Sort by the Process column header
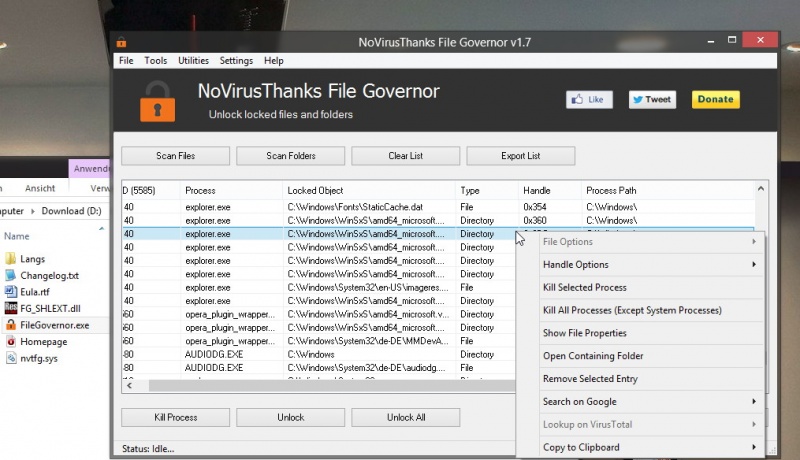This screenshot has height=460, width=800. [x=231, y=191]
